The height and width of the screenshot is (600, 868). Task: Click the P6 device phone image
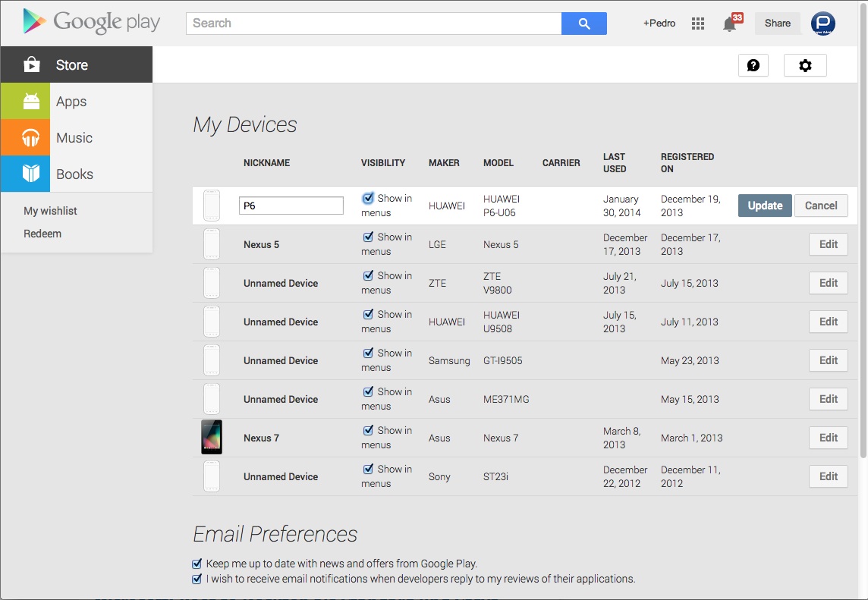(212, 206)
